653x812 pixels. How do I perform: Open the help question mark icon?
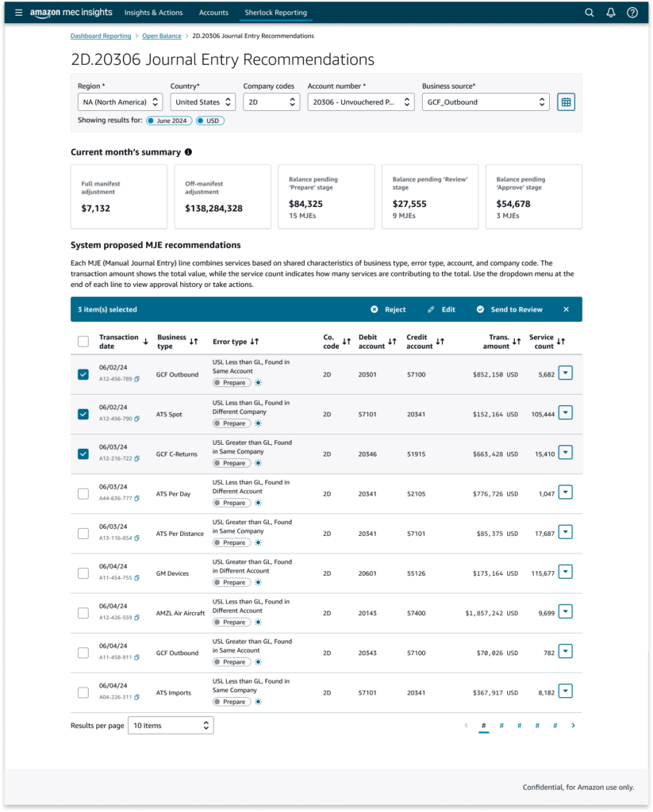(x=632, y=13)
